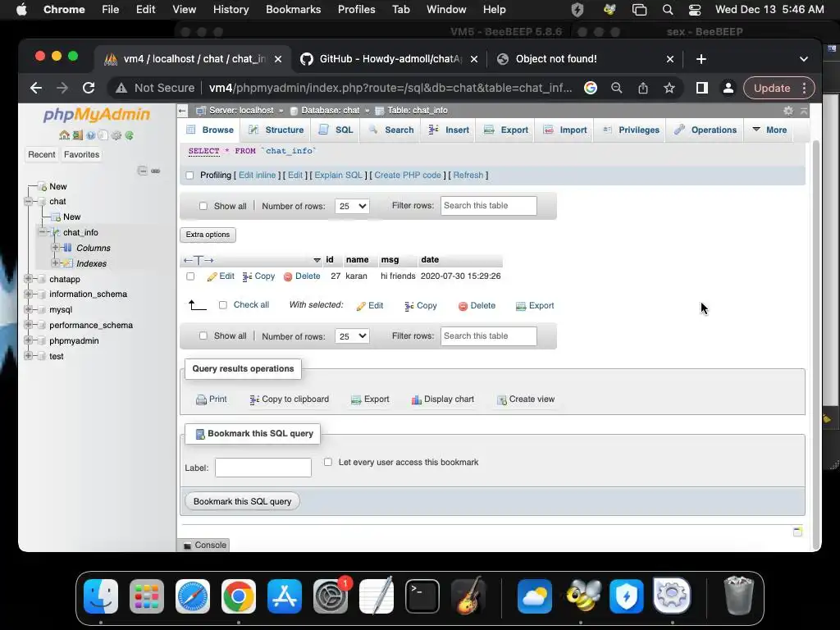Enable the Profiling checkbox
Viewport: 840px width, 630px height.
tap(189, 176)
